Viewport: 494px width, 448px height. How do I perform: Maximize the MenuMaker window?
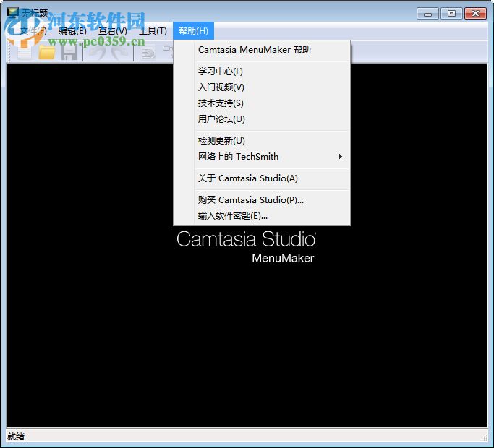pyautogui.click(x=451, y=14)
